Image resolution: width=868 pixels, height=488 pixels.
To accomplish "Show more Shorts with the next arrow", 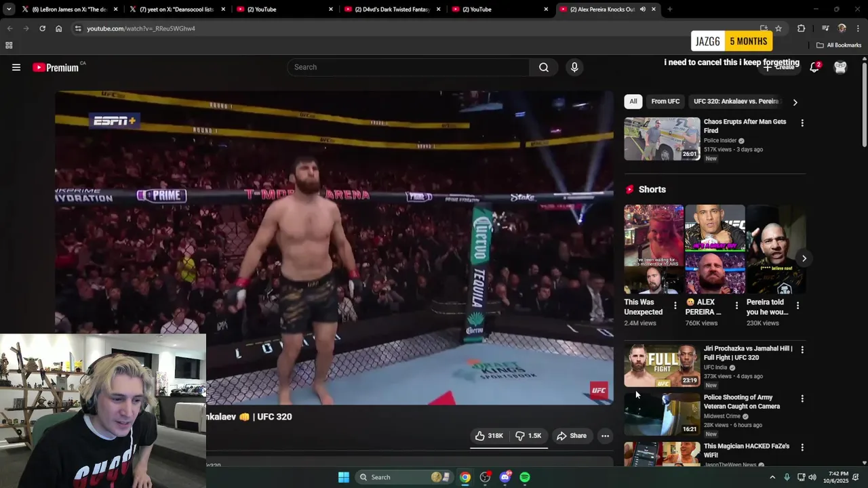I will 804,258.
